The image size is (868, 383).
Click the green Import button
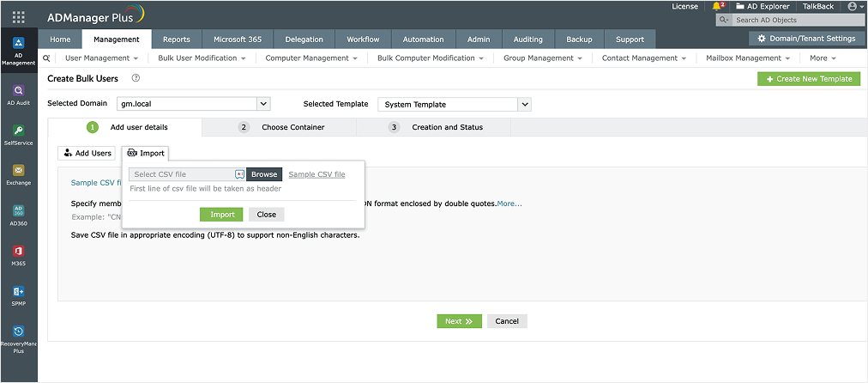pyautogui.click(x=221, y=215)
